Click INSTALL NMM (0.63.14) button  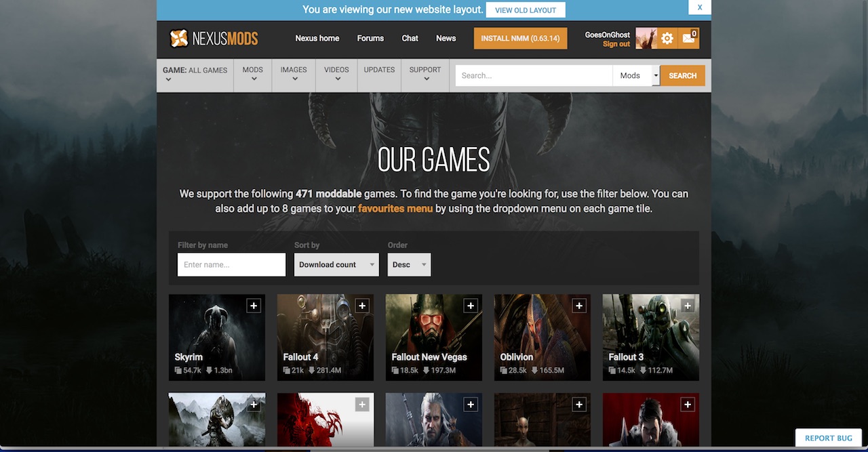coord(520,39)
